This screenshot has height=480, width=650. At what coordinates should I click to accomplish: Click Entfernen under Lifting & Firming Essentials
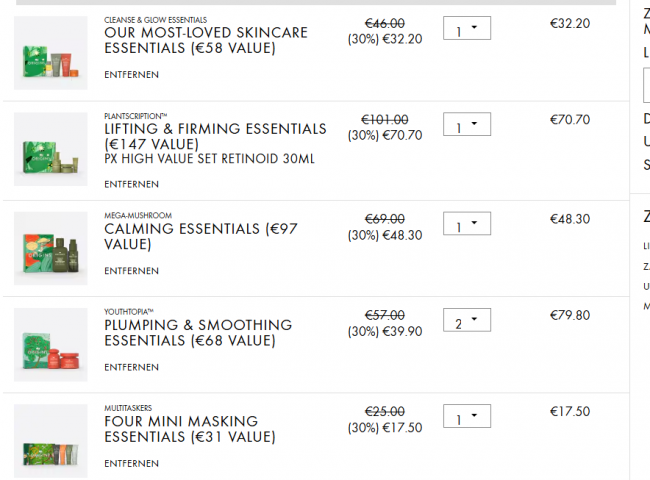click(x=131, y=184)
